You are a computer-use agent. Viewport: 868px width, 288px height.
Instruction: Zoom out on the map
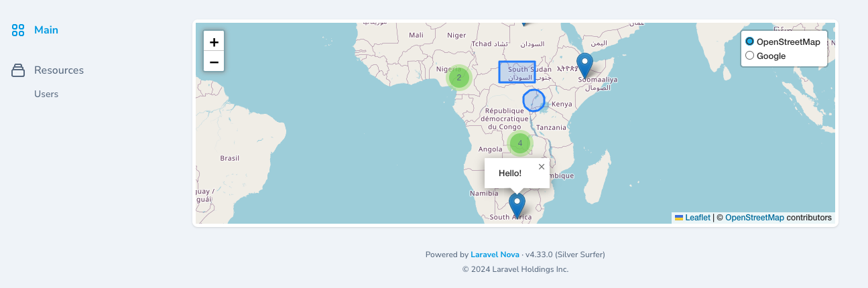click(x=214, y=62)
